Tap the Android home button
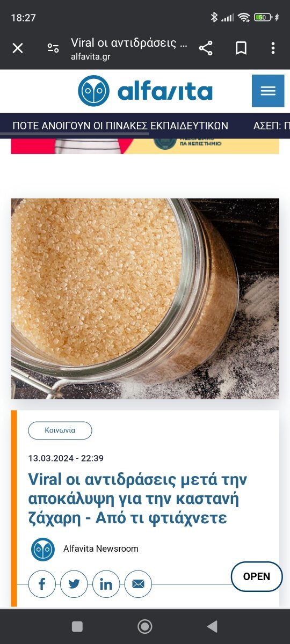The height and width of the screenshot is (644, 290). (145, 626)
